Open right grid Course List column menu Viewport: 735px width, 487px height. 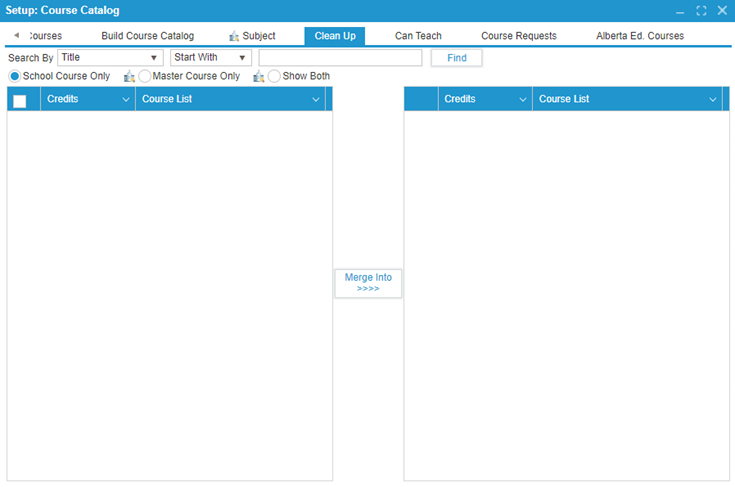pyautogui.click(x=713, y=100)
